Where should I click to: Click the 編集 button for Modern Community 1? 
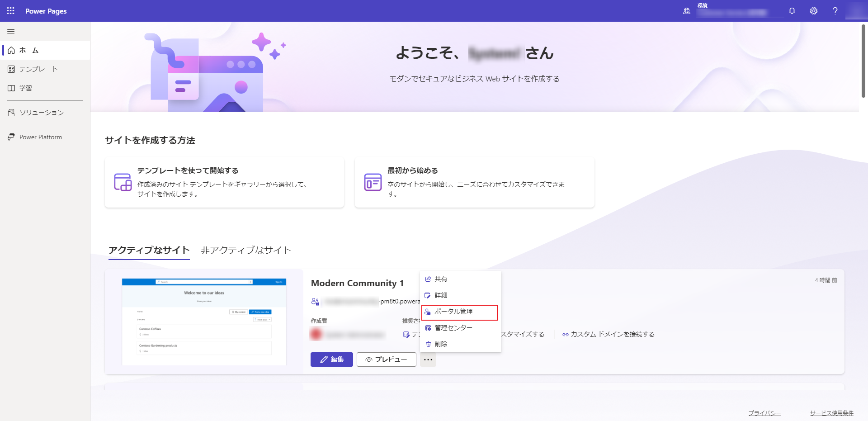[x=331, y=359]
